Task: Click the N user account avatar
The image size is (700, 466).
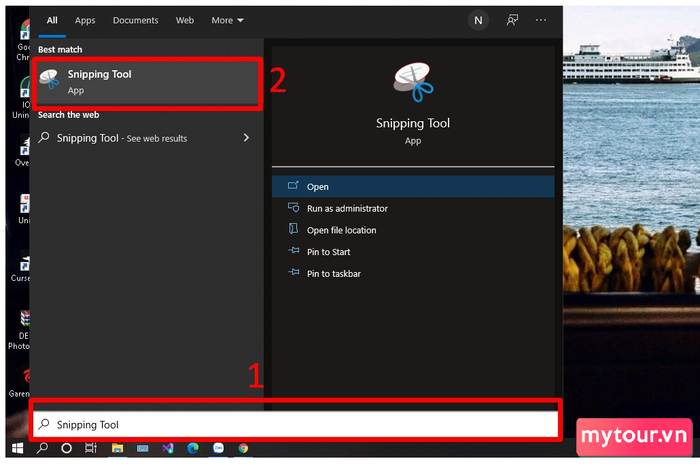Action: [x=478, y=21]
